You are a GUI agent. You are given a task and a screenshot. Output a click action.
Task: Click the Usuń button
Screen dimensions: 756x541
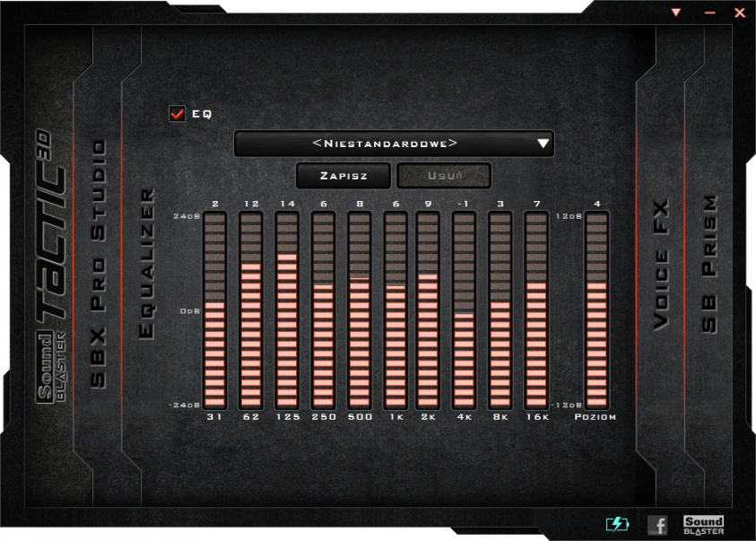pos(444,176)
